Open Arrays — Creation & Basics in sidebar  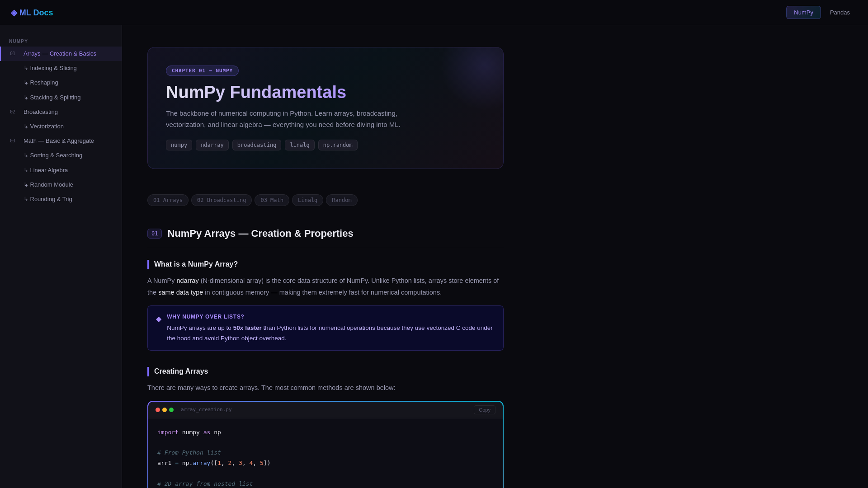tap(61, 54)
